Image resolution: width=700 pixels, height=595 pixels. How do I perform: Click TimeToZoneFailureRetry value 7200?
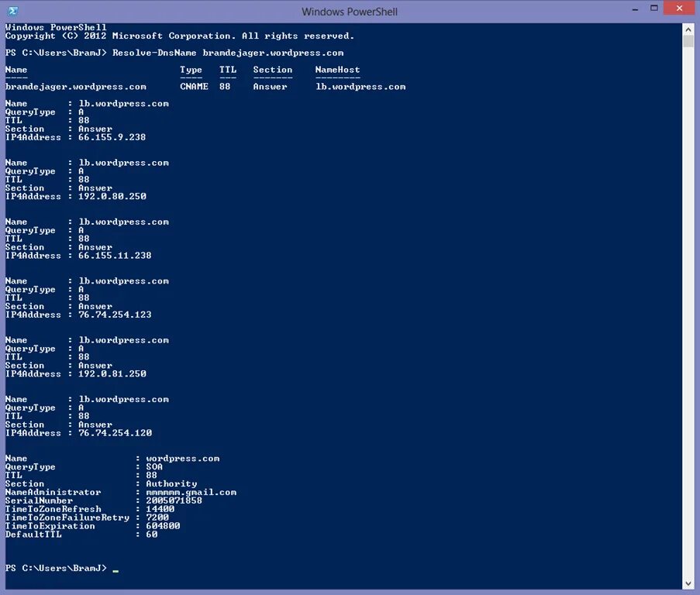pos(157,518)
